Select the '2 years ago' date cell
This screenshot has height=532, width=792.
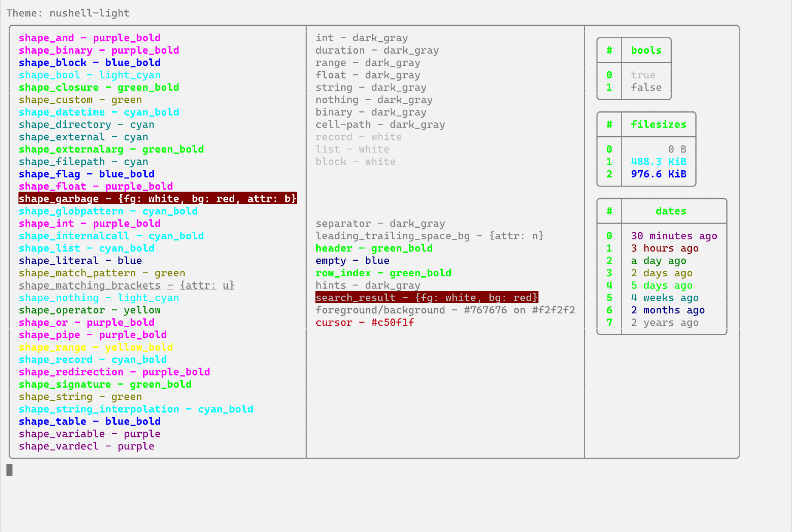pyautogui.click(x=665, y=323)
